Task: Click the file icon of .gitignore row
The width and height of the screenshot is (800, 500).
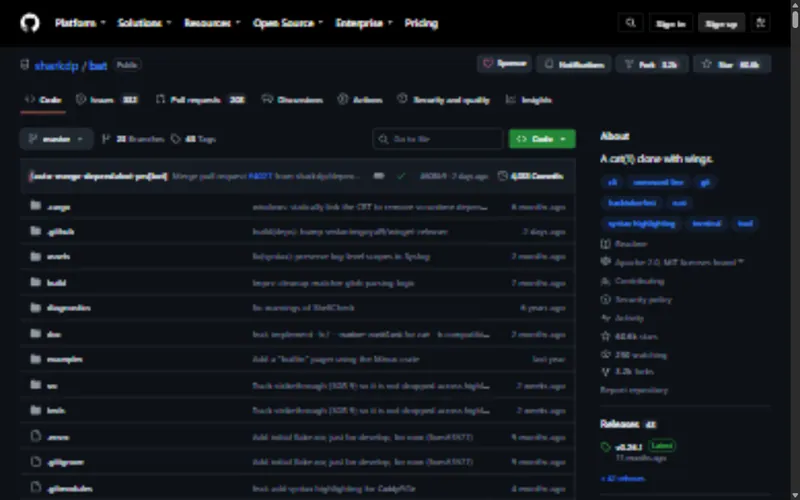Action: (35, 462)
